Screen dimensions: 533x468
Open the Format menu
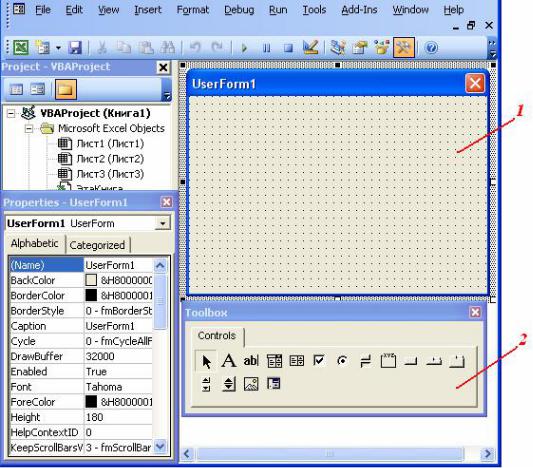click(x=193, y=10)
